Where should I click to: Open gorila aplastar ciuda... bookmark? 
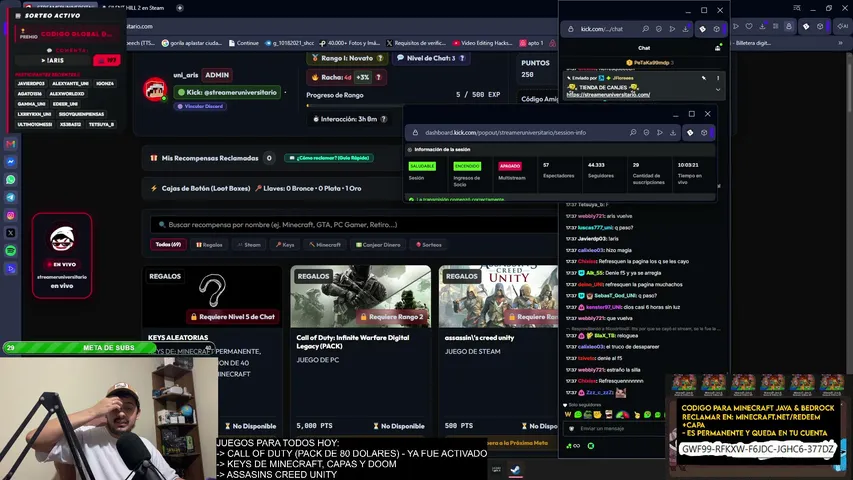tap(191, 43)
